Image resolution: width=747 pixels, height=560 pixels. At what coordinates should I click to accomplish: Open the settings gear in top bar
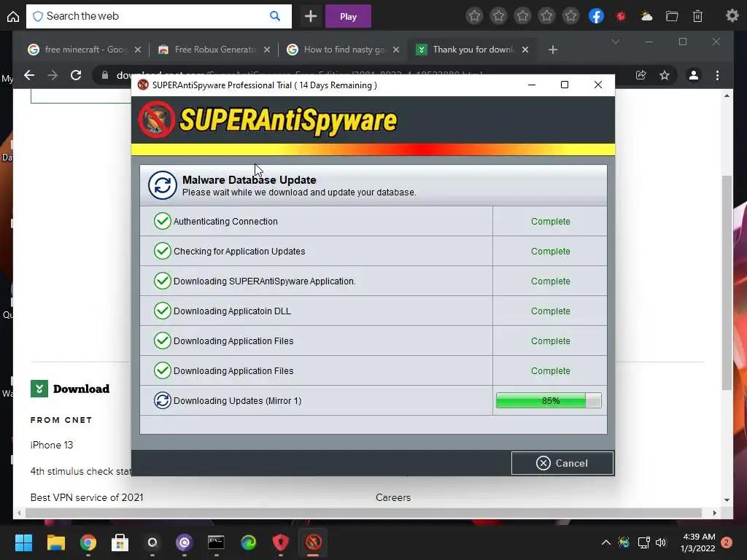point(732,16)
